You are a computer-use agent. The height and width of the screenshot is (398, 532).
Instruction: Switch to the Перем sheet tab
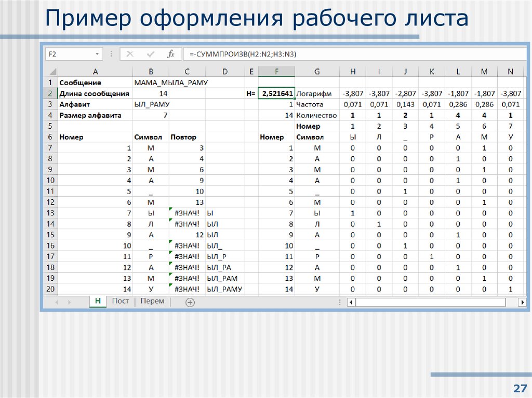pyautogui.click(x=152, y=301)
